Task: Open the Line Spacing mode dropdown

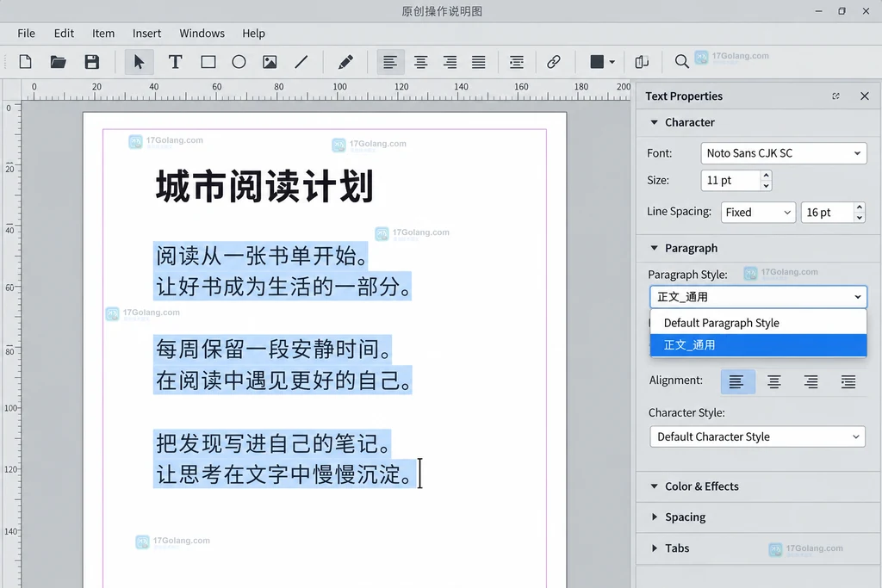Action: (758, 213)
